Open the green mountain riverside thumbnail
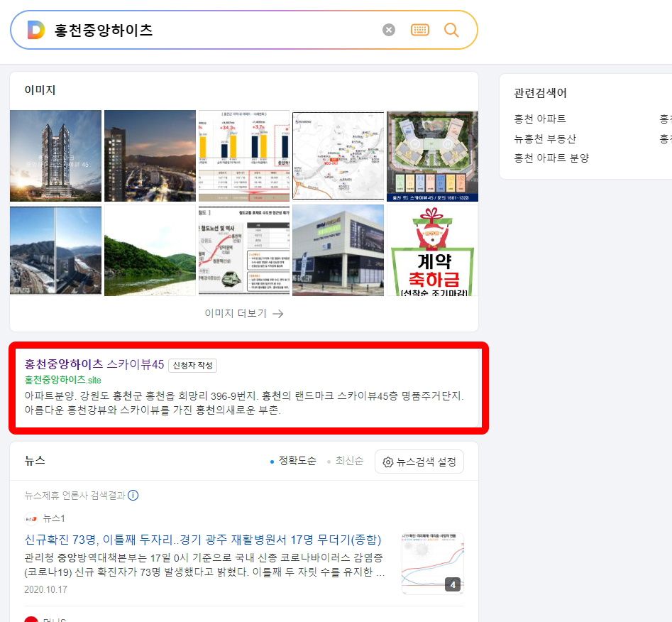Screen dimensions: 672x622 [150, 250]
